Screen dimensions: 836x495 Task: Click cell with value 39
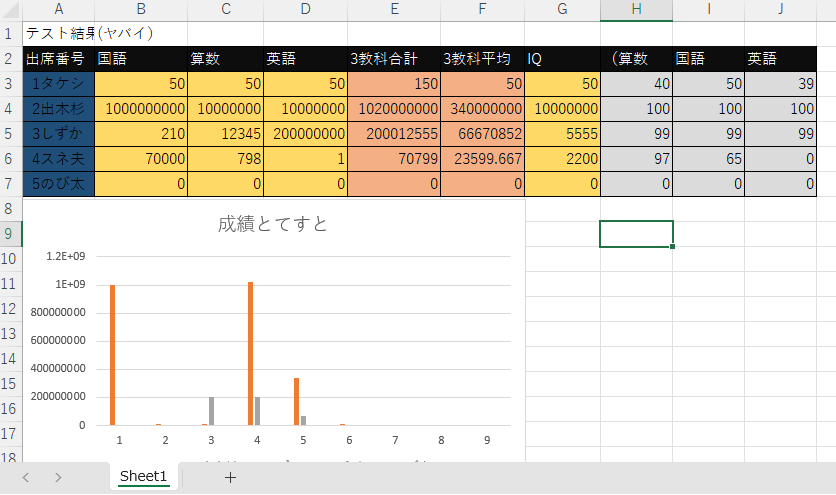(x=781, y=84)
